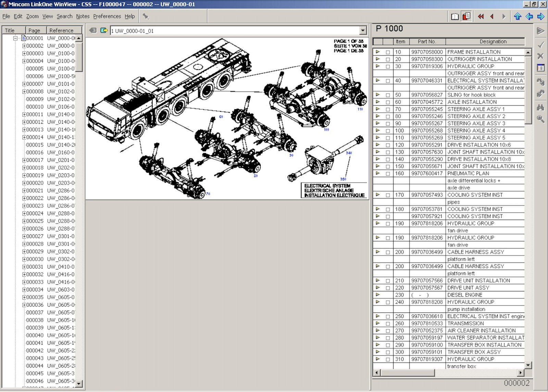Open the Notes menu

click(83, 16)
